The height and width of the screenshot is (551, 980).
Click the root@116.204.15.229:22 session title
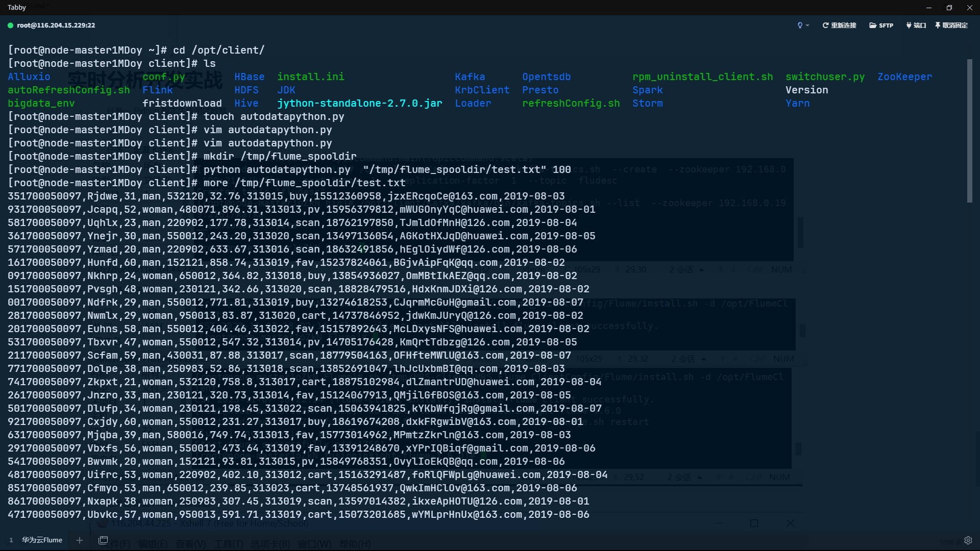point(56,25)
